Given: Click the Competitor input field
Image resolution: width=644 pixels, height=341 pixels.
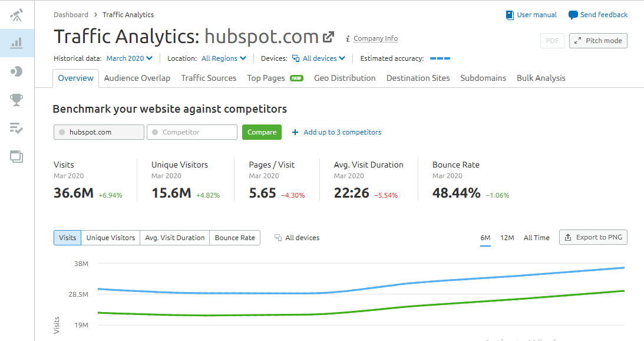Looking at the screenshot, I should point(192,132).
